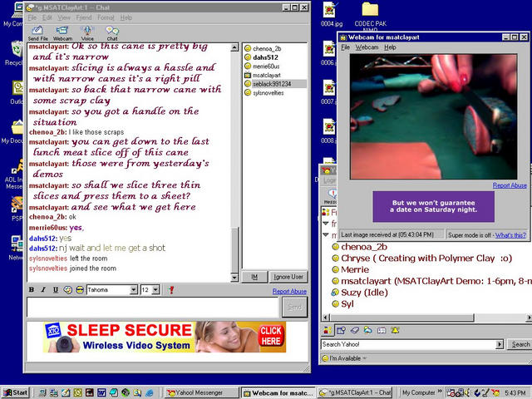Open the File menu in chat window

(32, 17)
